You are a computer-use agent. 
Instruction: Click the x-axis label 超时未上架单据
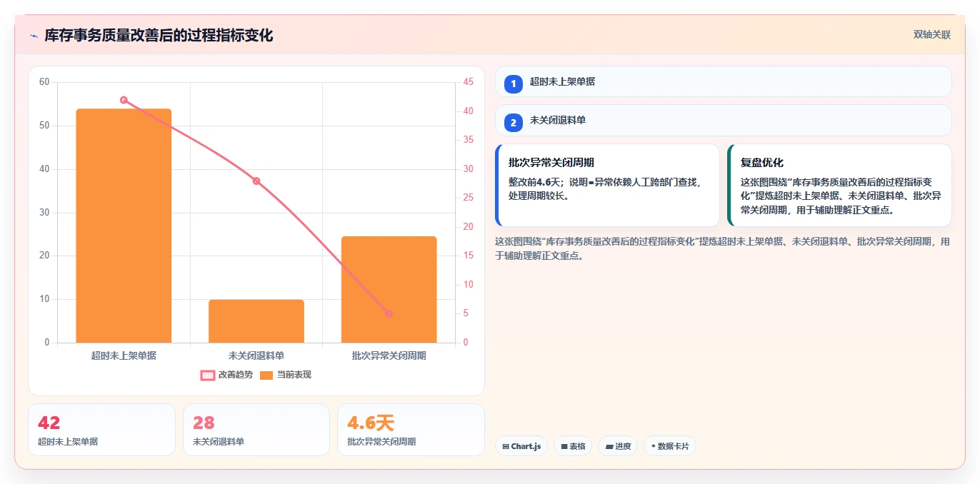pos(124,356)
